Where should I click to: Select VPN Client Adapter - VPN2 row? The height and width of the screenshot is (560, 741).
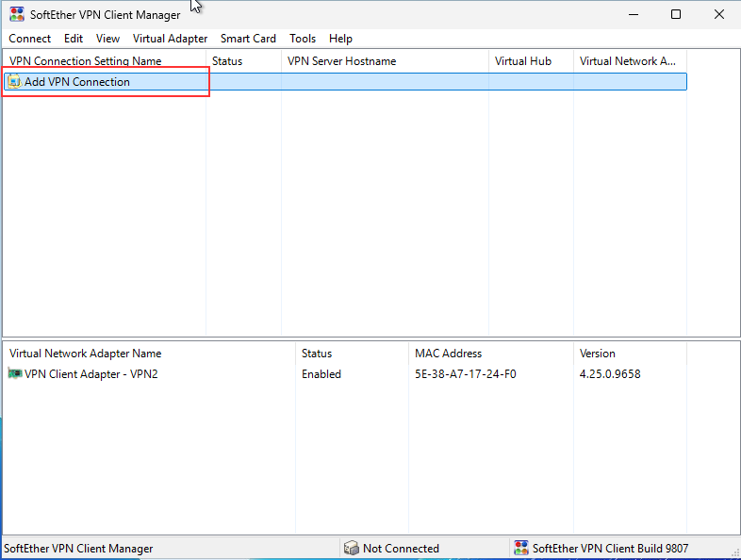pyautogui.click(x=345, y=374)
